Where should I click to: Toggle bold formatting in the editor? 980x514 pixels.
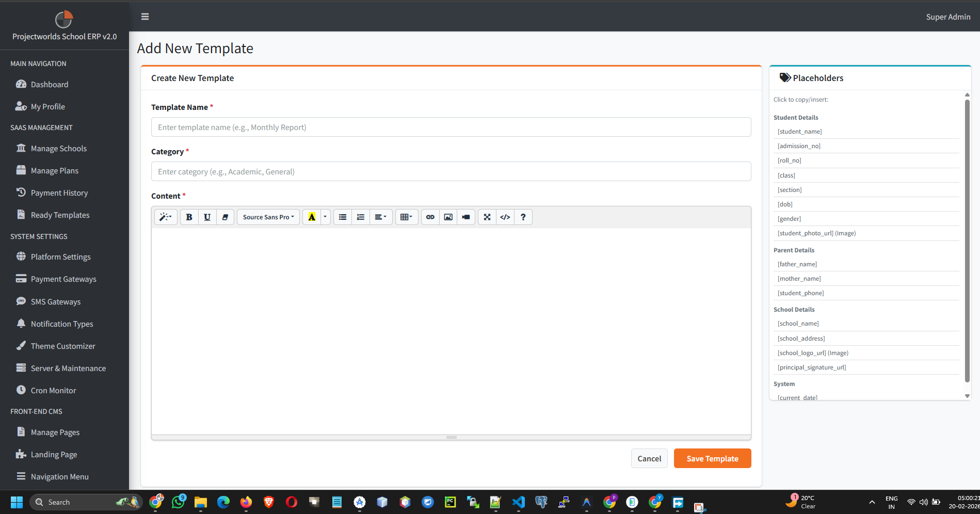pyautogui.click(x=189, y=217)
